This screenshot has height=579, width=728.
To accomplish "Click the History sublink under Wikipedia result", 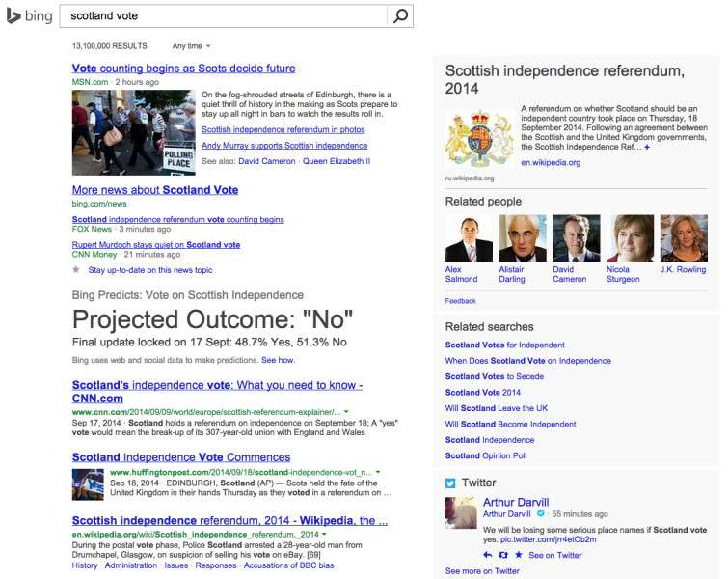I will coord(85,565).
